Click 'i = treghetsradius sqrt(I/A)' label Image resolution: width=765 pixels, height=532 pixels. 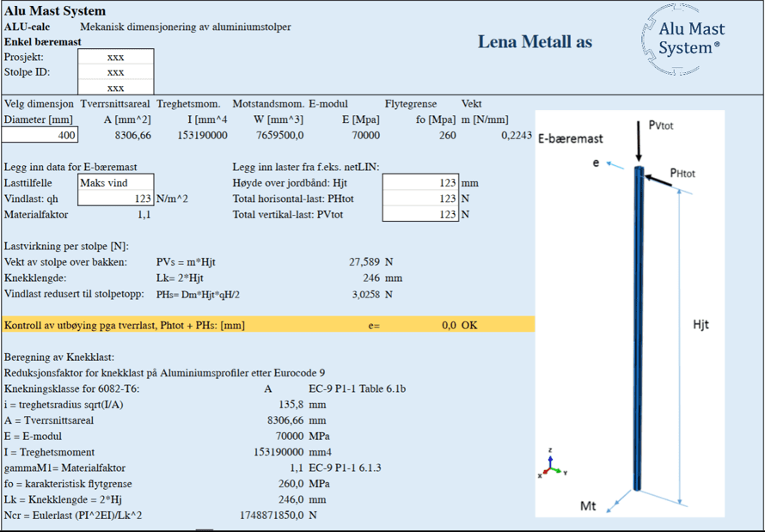(x=64, y=405)
